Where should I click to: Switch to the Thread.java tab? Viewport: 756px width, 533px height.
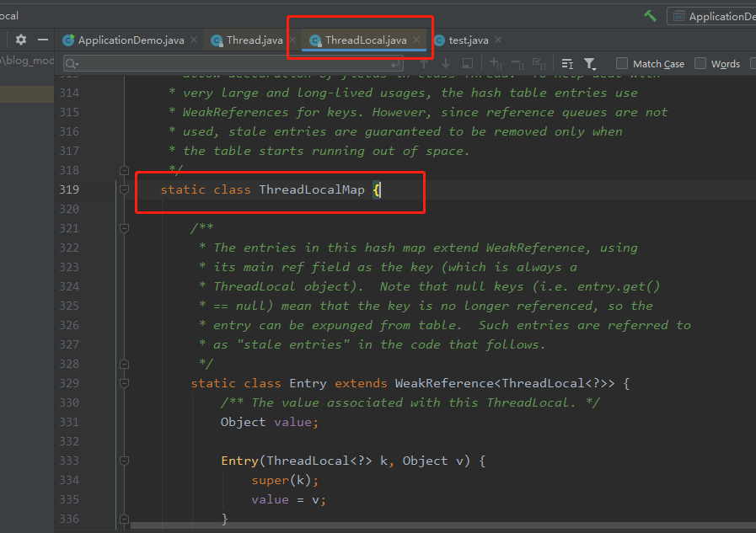[255, 40]
